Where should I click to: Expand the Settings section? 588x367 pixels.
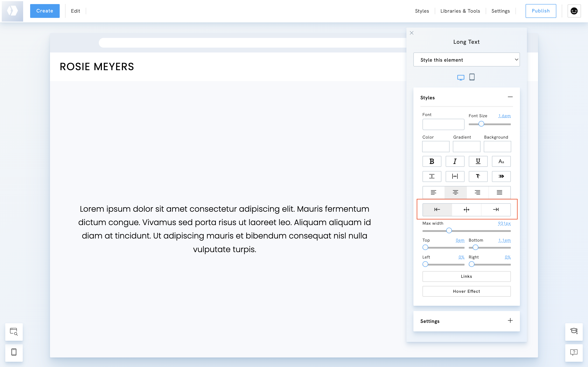(510, 321)
